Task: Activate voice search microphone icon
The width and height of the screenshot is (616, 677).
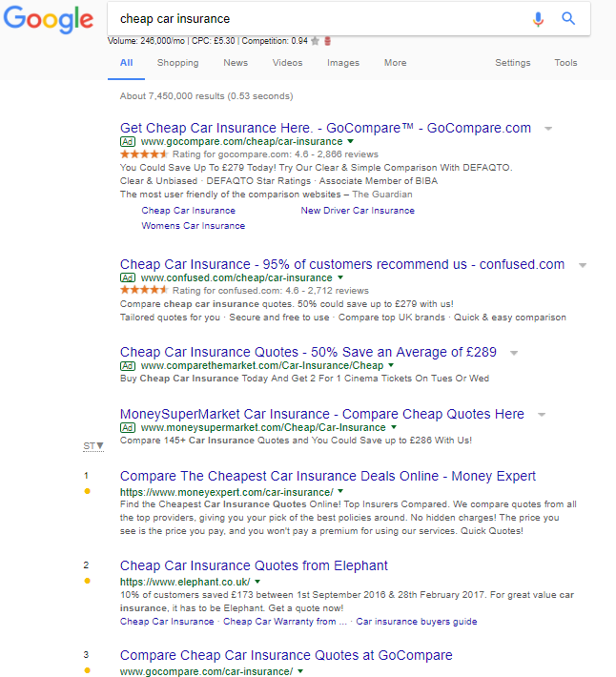Action: pos(538,18)
